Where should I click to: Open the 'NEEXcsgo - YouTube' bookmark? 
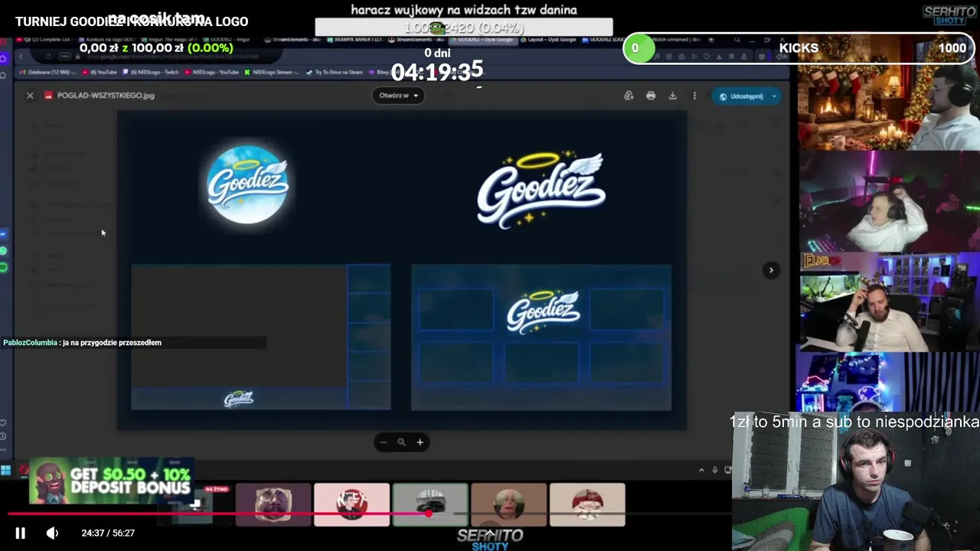[212, 72]
